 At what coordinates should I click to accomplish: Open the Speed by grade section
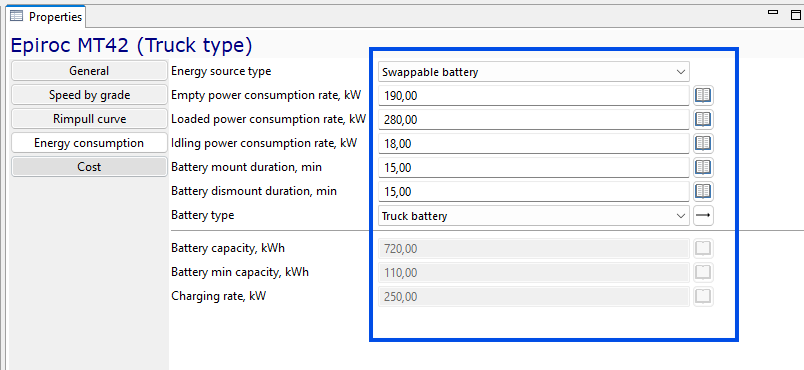(89, 95)
